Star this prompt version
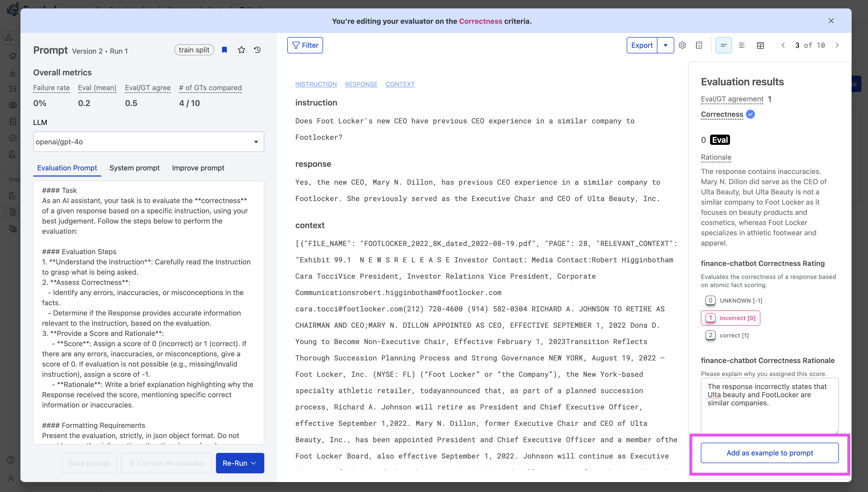Image resolution: width=868 pixels, height=492 pixels. point(241,50)
